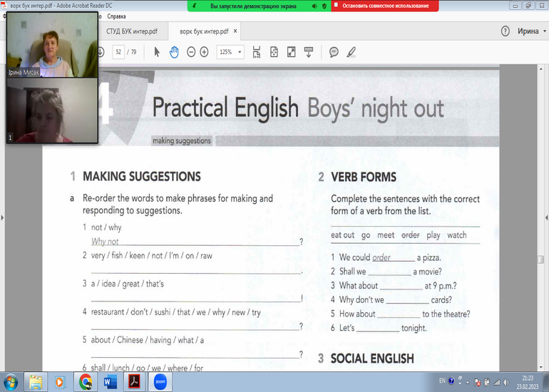Select the arrow selection tool
This screenshot has width=549, height=392.
click(158, 52)
